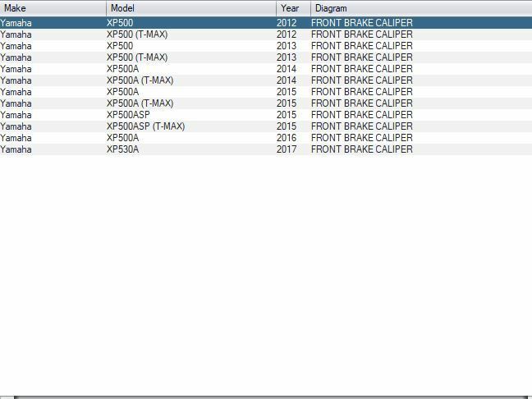Click 'Yamaha' in the XP530A row
The width and height of the screenshot is (532, 399).
(16, 149)
